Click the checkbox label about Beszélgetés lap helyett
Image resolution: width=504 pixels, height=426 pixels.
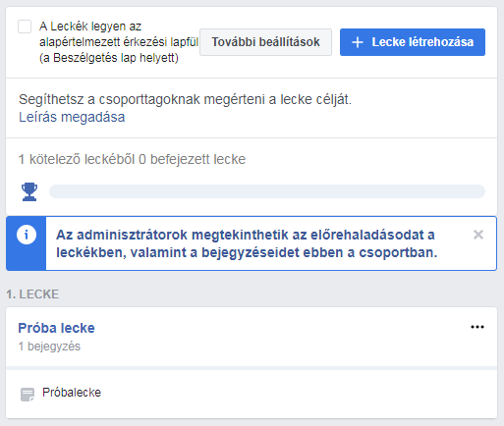click(119, 42)
